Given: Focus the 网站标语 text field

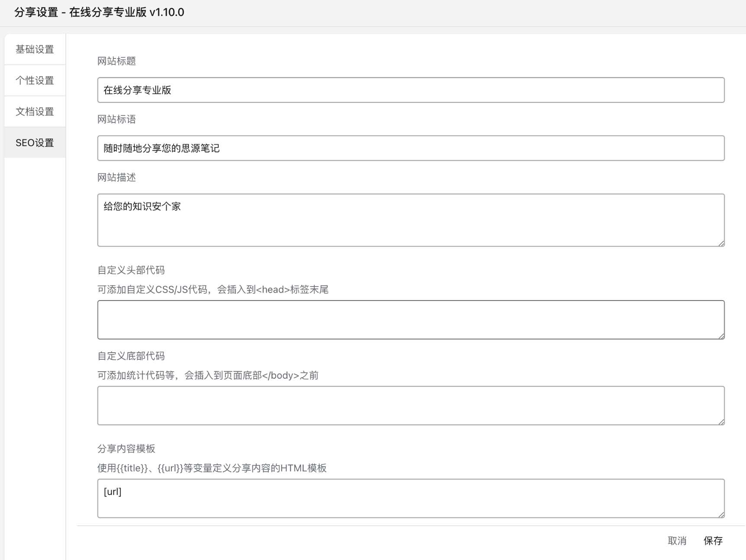Looking at the screenshot, I should tap(410, 148).
